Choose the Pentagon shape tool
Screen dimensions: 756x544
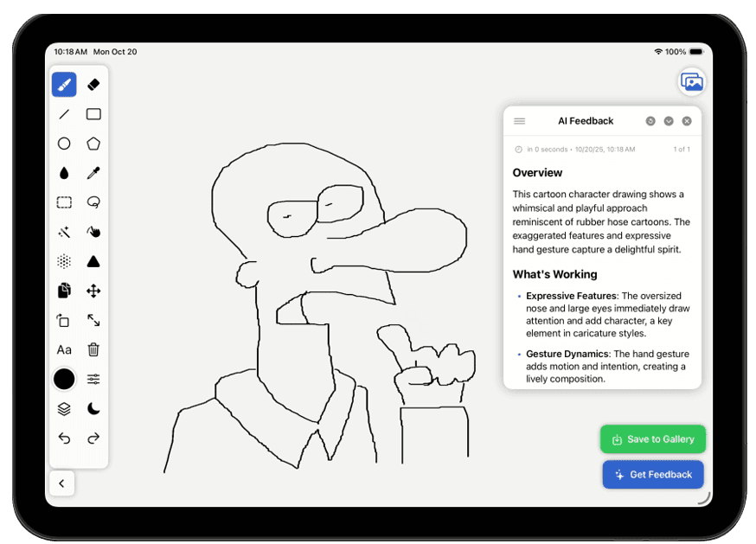(x=93, y=144)
